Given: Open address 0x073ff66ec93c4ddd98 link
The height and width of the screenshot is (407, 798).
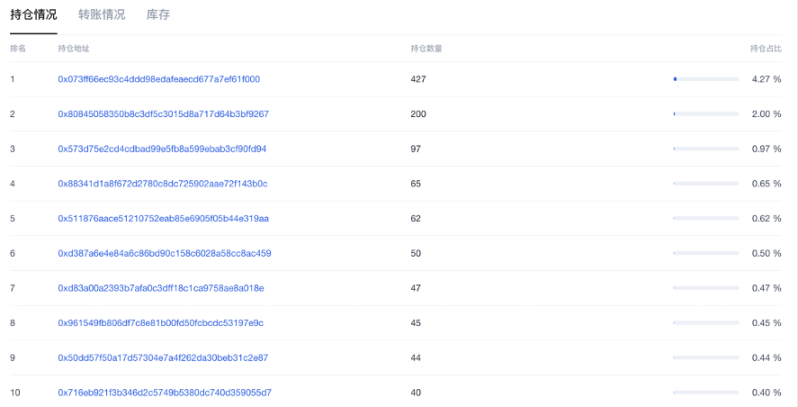Looking at the screenshot, I should point(159,79).
